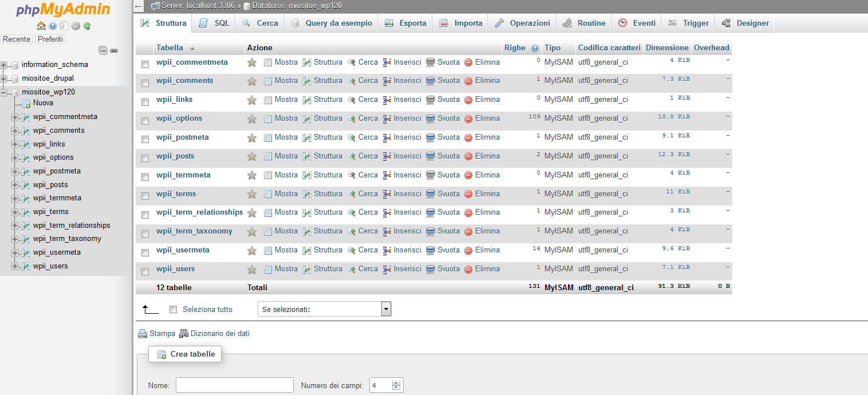Open the Cerca tab
Screen dimensions: 868x395
pyautogui.click(x=260, y=23)
